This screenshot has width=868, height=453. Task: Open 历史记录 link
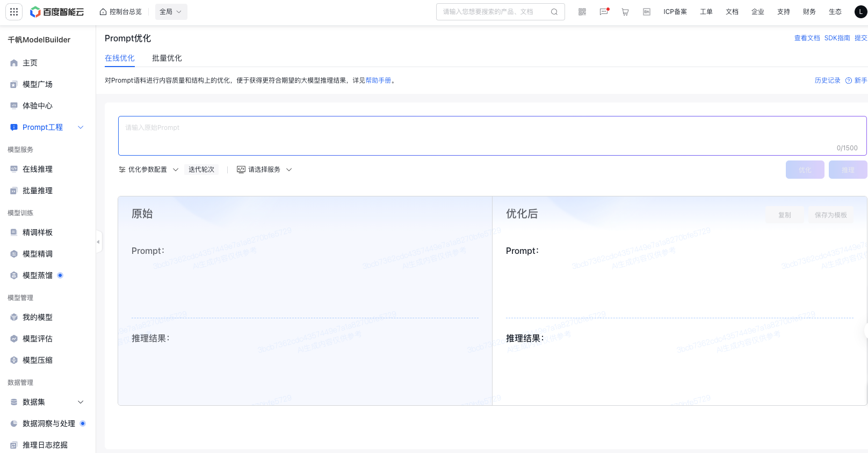tap(828, 81)
